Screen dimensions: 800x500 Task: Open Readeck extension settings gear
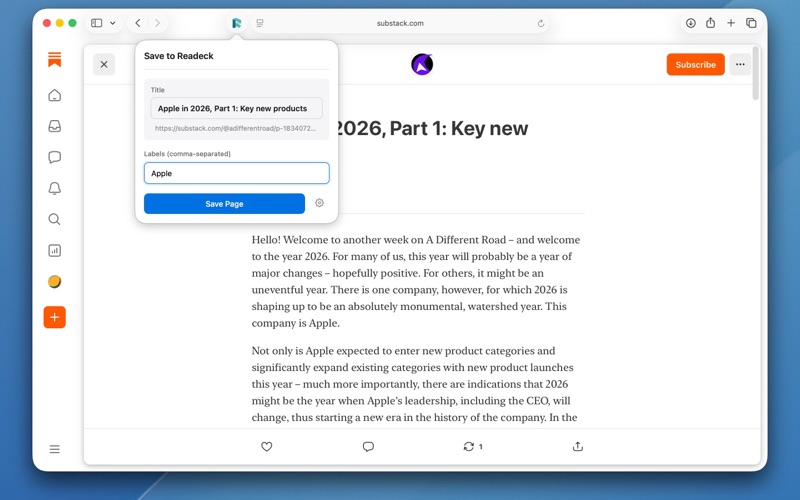pyautogui.click(x=319, y=203)
